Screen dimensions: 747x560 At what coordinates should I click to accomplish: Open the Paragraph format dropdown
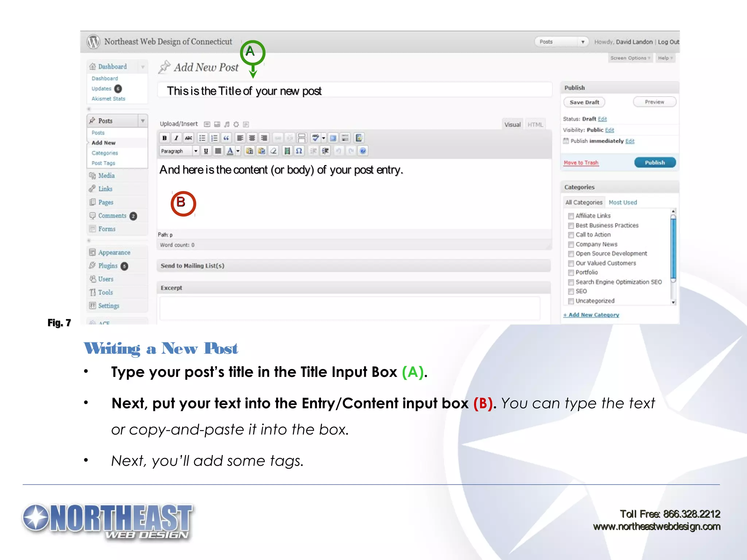[179, 151]
